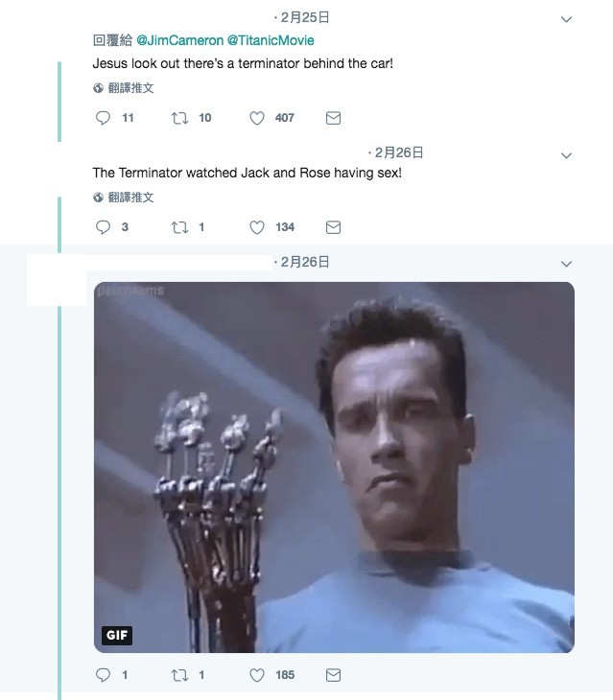Share Jack and Rose tweet via envelope icon
613x700 pixels.
coord(333,227)
